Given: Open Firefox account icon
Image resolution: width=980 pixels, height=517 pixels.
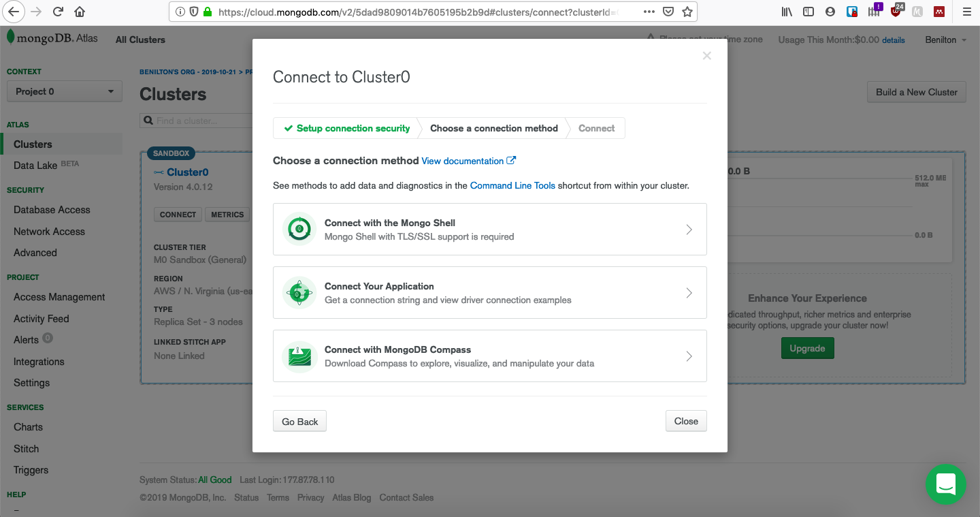Looking at the screenshot, I should (x=830, y=12).
